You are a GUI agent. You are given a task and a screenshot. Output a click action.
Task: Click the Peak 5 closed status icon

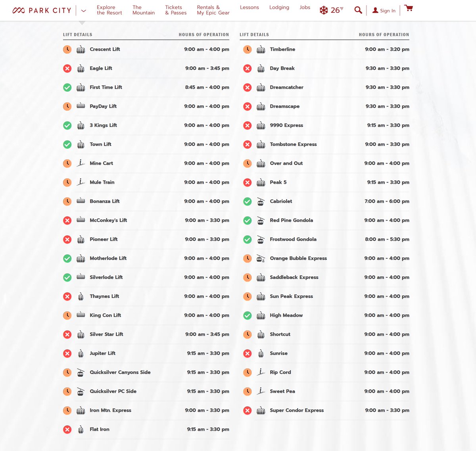[248, 182]
